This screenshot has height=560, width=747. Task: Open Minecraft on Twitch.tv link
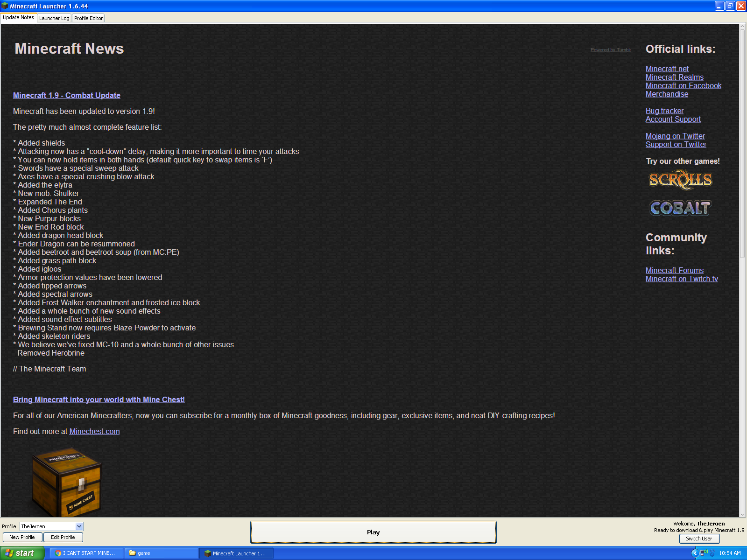(682, 279)
